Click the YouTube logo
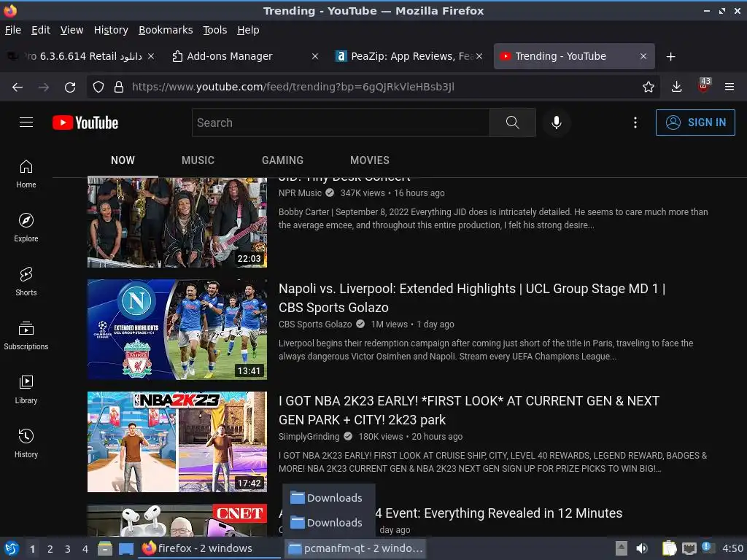Viewport: 747px width, 560px height. tap(85, 122)
